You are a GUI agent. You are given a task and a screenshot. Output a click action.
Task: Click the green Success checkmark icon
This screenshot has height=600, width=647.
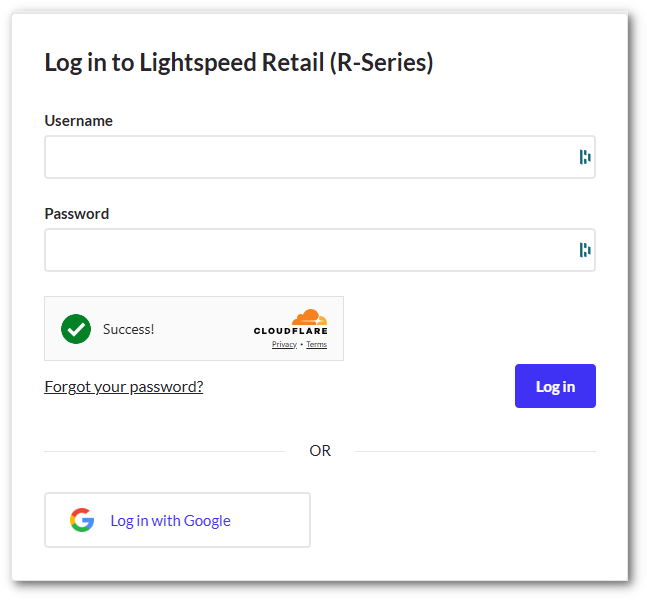[x=76, y=328]
